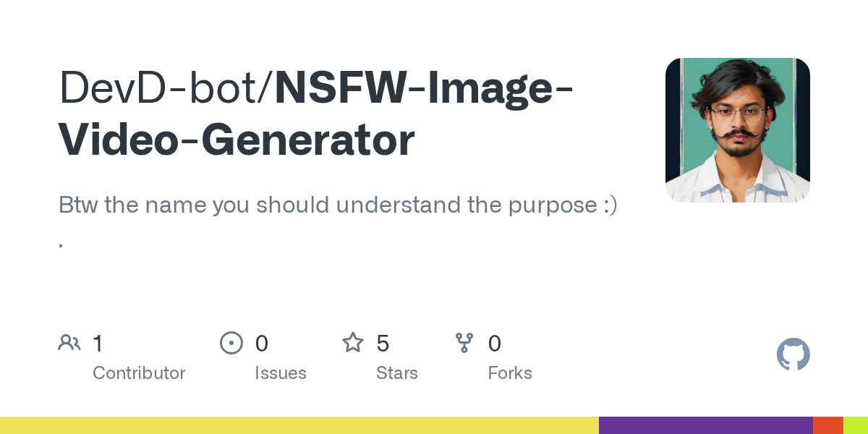868x434 pixels.
Task: Click the contributor count number 1
Action: 98,343
